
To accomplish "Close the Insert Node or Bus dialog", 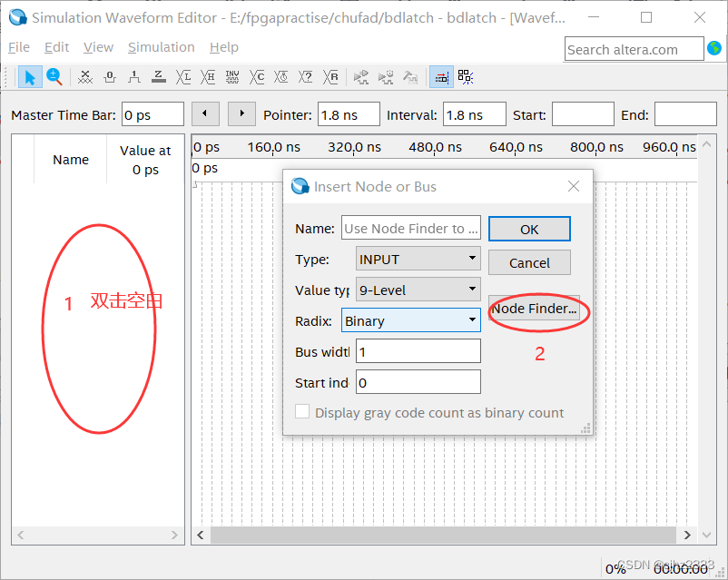I will click(x=574, y=186).
